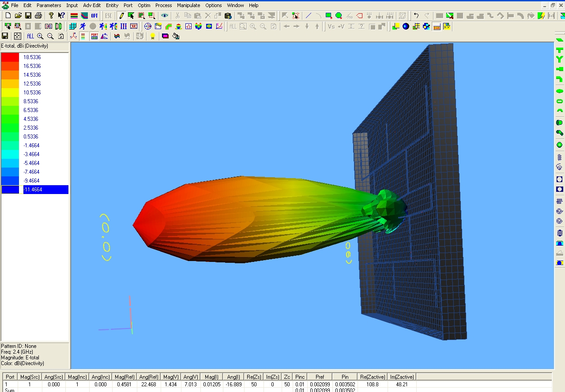Click the green 2.5336 color legend swatch
The width and height of the screenshot is (565, 392).
pyautogui.click(x=10, y=128)
